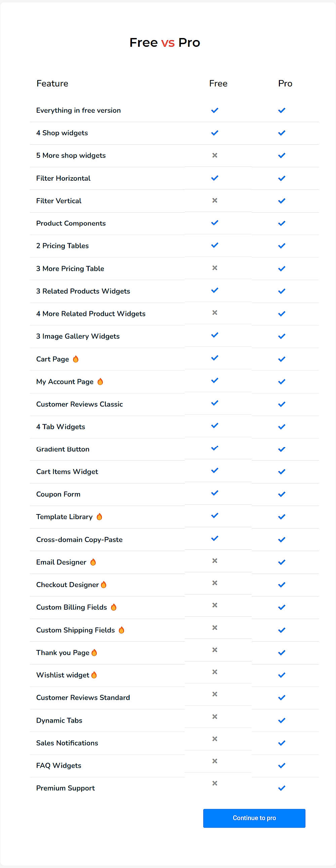
Task: Click the blue checkmark for Cart Page under Pro
Action: coord(282,359)
